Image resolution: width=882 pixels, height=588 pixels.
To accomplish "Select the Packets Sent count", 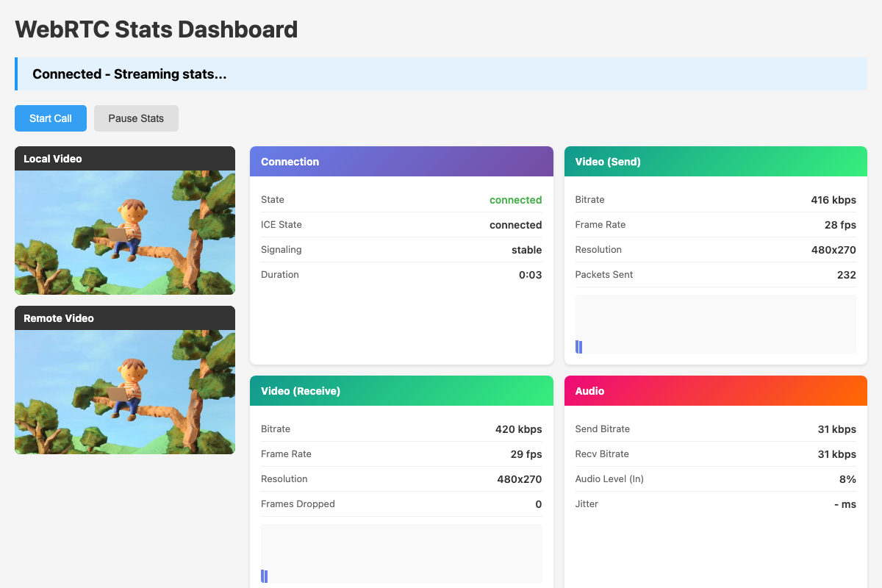I will (x=847, y=274).
